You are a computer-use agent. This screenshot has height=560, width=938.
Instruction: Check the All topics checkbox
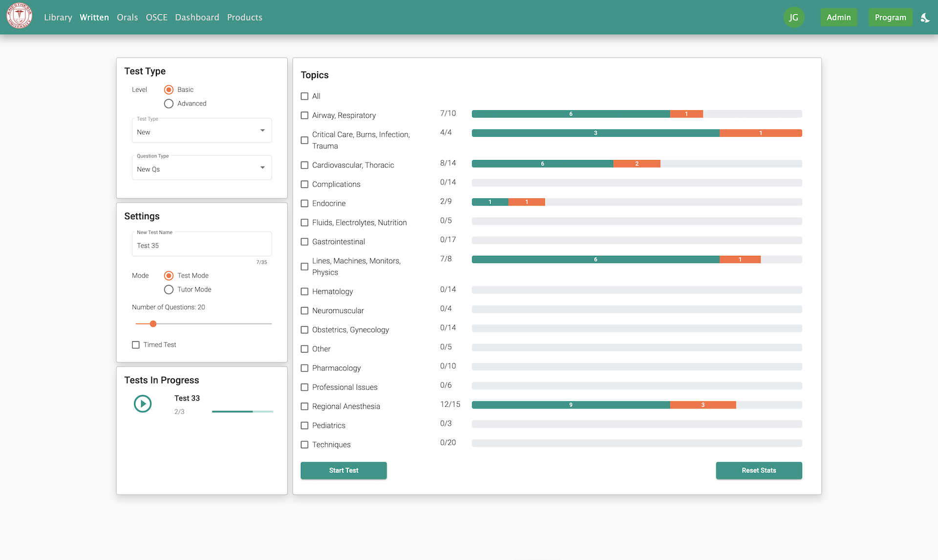304,96
